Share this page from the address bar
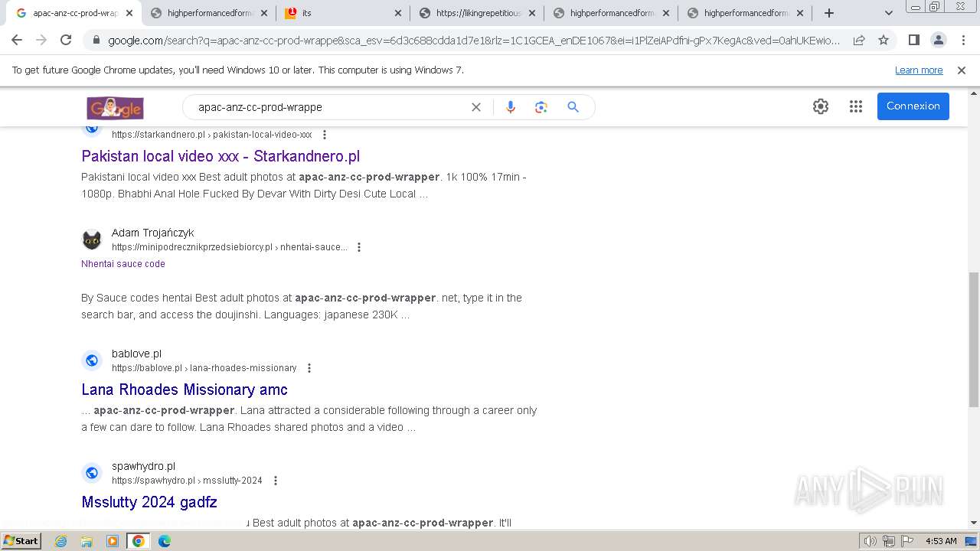This screenshot has height=551, width=980. click(859, 40)
